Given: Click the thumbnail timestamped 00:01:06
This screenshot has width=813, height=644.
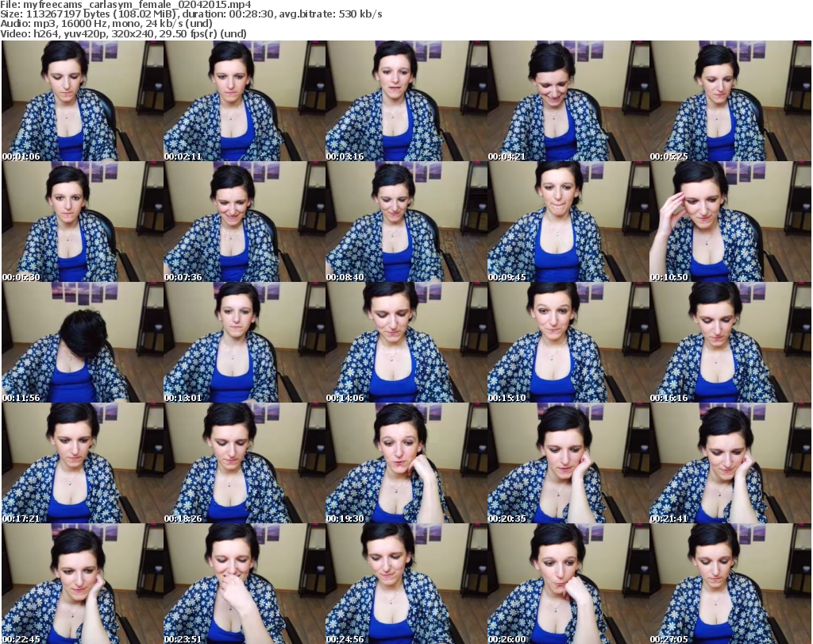Looking at the screenshot, I should click(x=83, y=101).
